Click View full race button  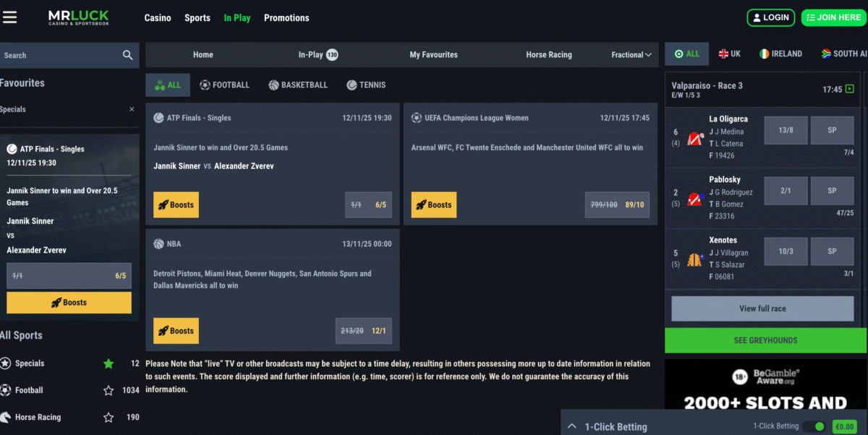762,308
